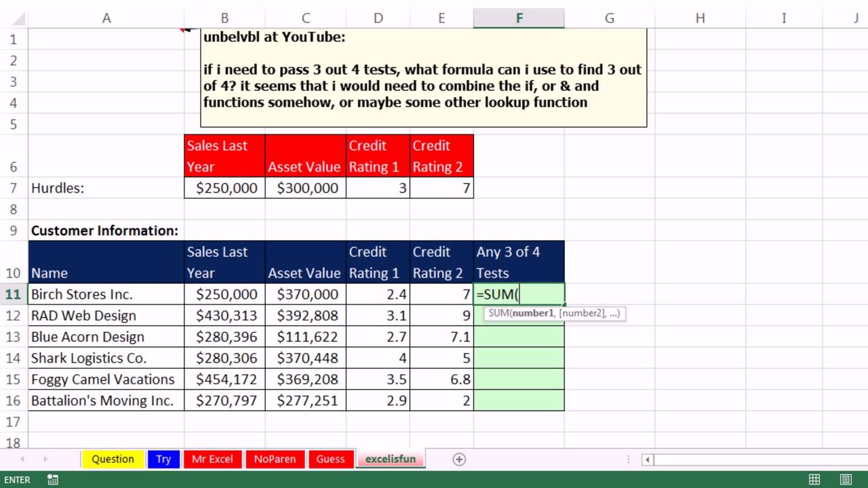This screenshot has height=488, width=868.
Task: Switch to the Try sheet tab
Action: [x=163, y=459]
